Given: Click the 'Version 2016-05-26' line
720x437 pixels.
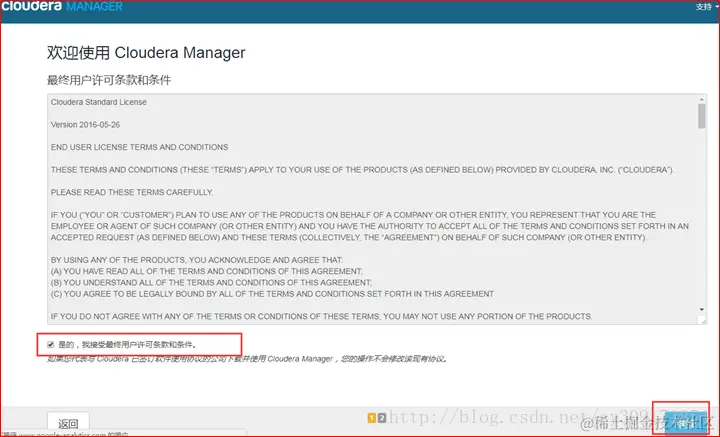Looking at the screenshot, I should point(85,124).
